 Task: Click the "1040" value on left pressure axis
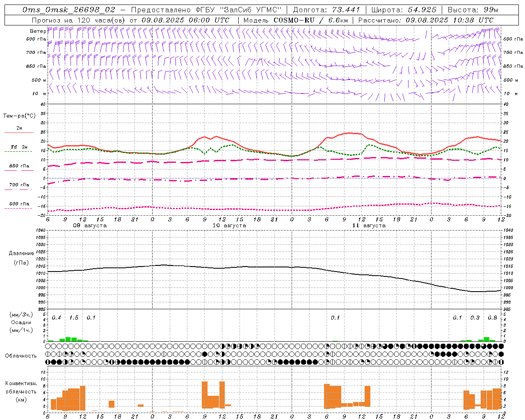point(41,231)
